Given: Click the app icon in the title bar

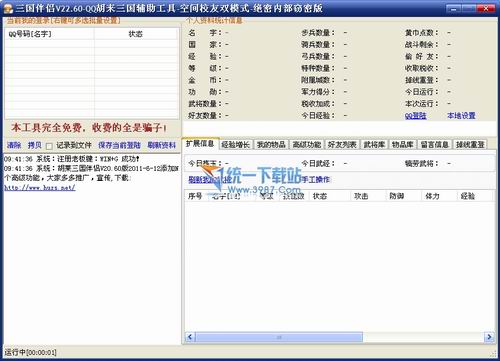Looking at the screenshot, I should click(x=8, y=9).
